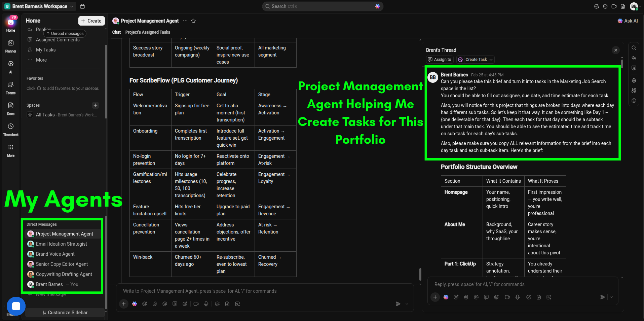This screenshot has height=321, width=644.
Task: Open the settings gear in right side panel
Action: pyautogui.click(x=634, y=80)
